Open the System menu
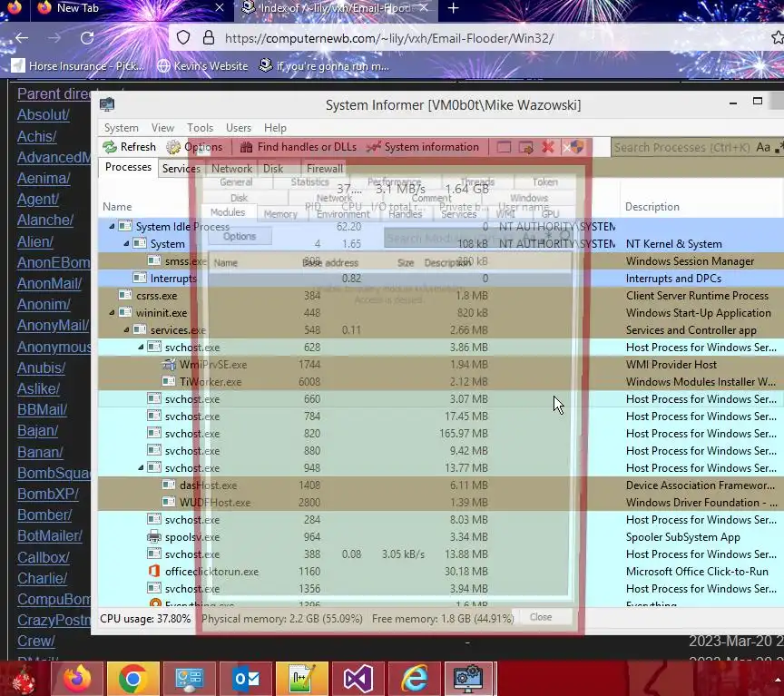This screenshot has width=784, height=696. point(121,128)
